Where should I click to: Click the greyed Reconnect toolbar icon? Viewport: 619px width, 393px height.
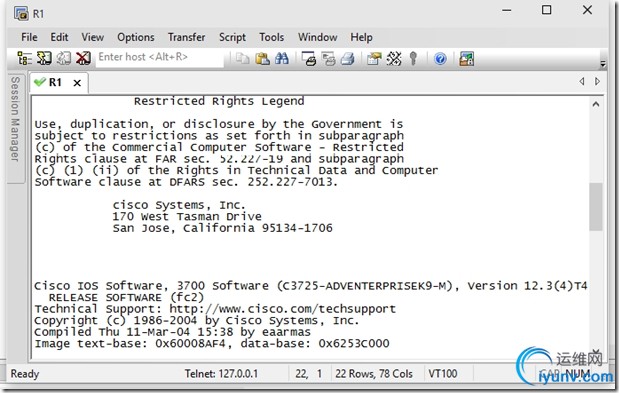(x=64, y=58)
